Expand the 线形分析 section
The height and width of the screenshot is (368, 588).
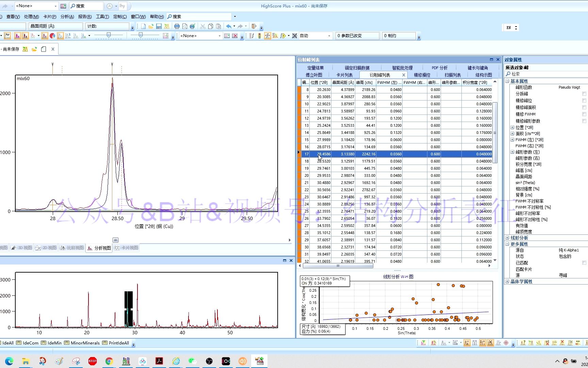[x=507, y=238]
